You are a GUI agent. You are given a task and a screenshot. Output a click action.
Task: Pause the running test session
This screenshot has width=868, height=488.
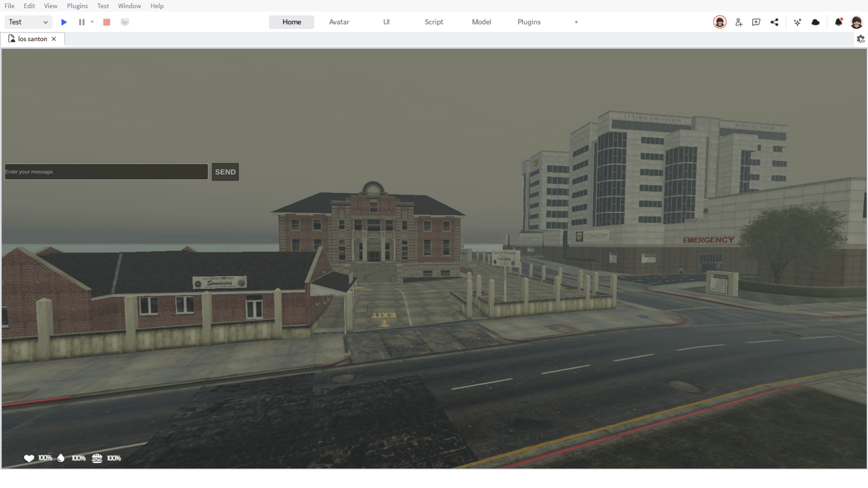[x=82, y=22]
